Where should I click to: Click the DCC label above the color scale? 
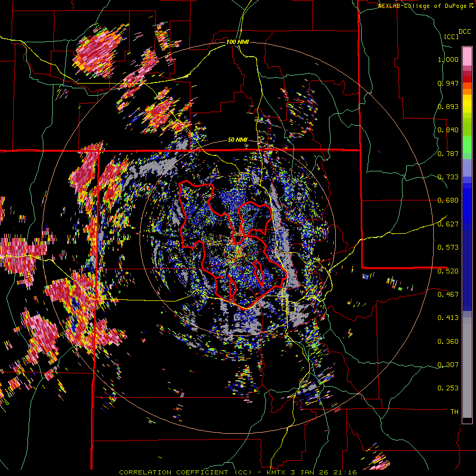[464, 32]
